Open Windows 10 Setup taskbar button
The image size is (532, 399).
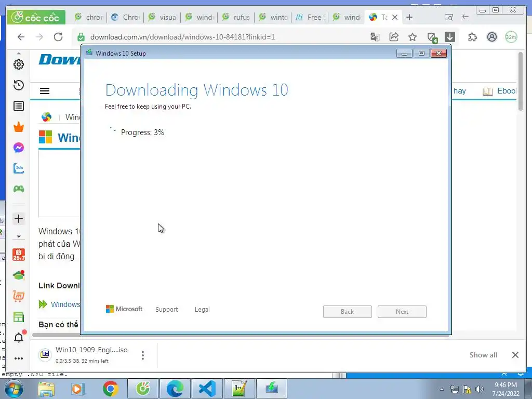coord(272,389)
